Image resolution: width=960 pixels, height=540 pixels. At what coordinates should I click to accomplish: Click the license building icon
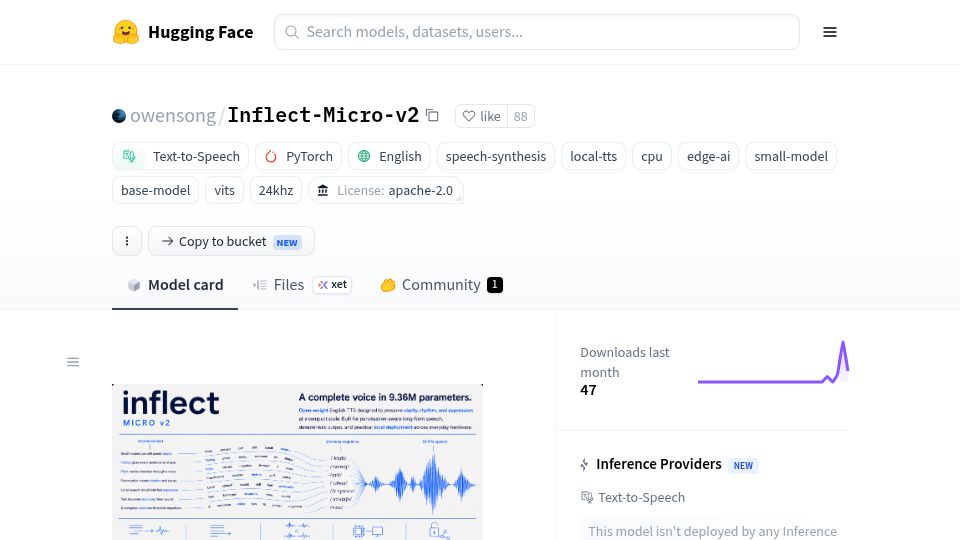click(x=323, y=190)
